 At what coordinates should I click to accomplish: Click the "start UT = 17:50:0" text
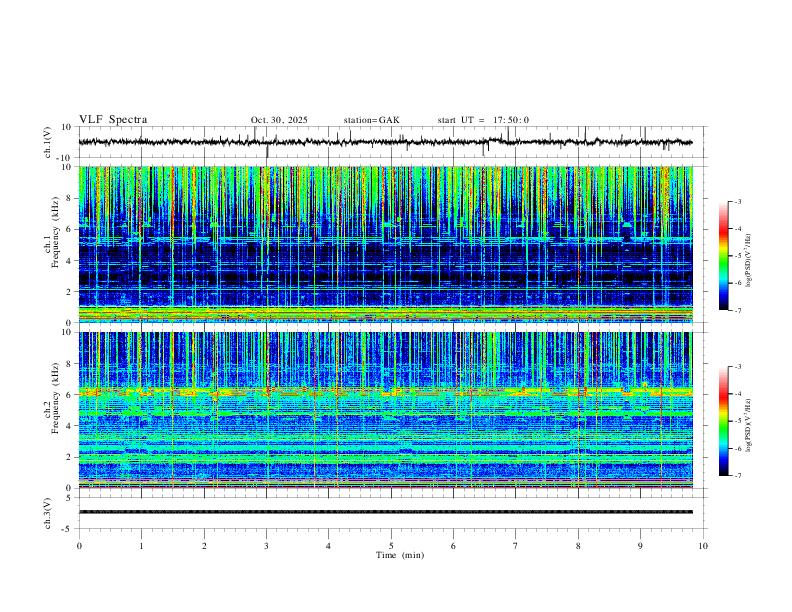[483, 120]
